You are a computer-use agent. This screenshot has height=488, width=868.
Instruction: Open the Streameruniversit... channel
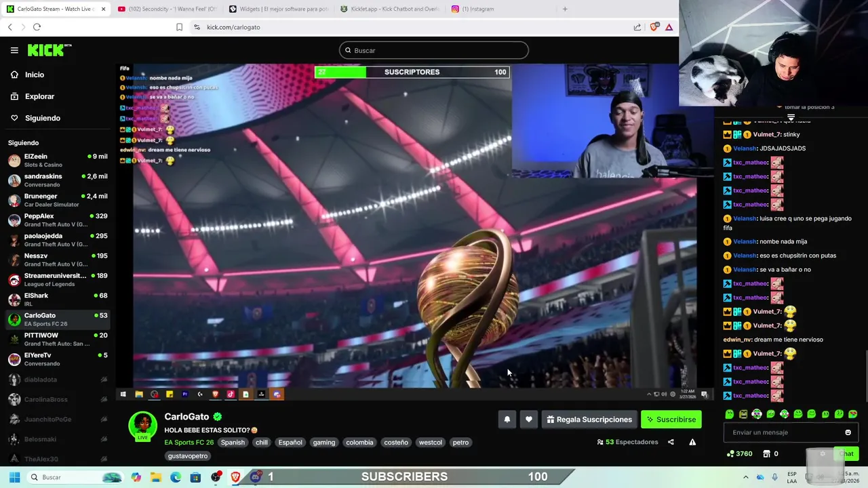[x=58, y=280]
